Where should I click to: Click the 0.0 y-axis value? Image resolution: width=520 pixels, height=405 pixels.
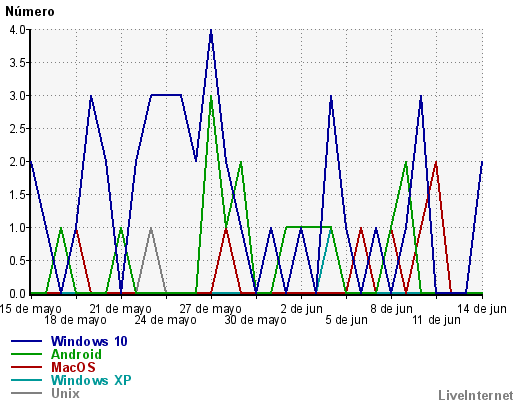(x=17, y=294)
